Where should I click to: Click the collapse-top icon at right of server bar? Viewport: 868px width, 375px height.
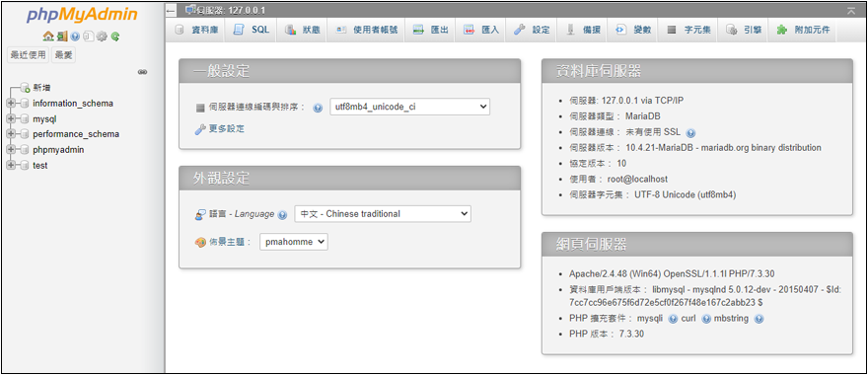851,11
